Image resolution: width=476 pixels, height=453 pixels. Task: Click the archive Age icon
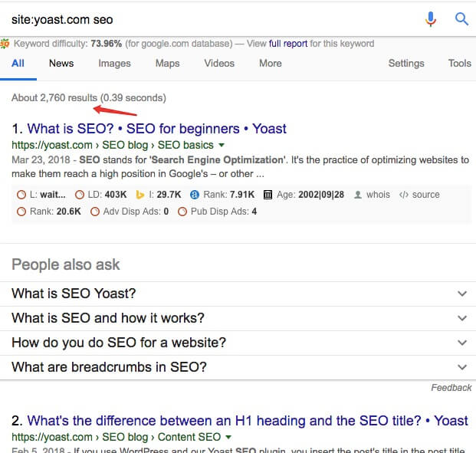tap(268, 195)
